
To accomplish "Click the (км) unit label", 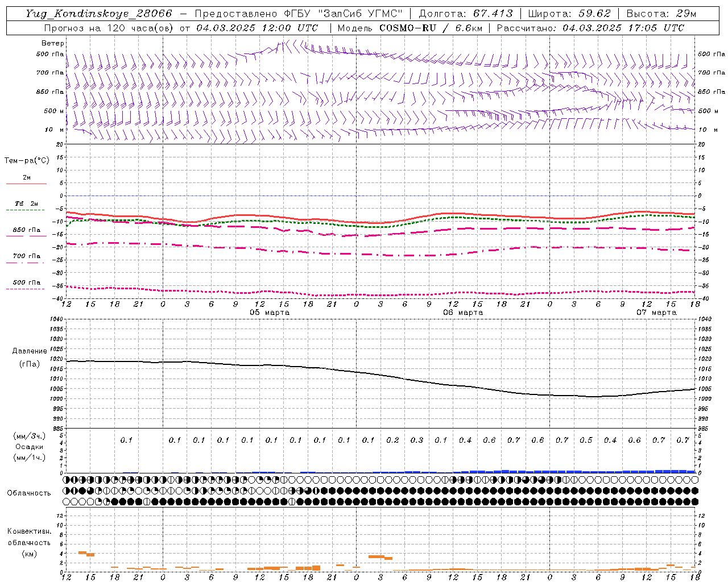I will (30, 553).
